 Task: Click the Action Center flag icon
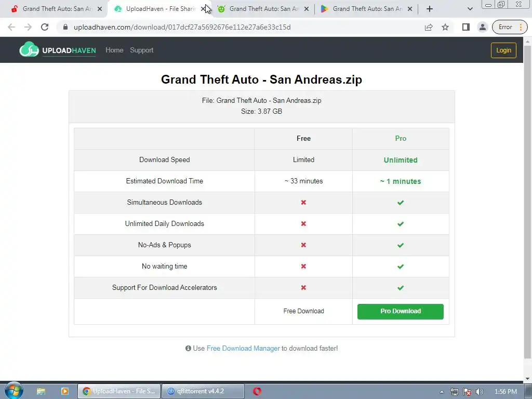[x=467, y=392]
